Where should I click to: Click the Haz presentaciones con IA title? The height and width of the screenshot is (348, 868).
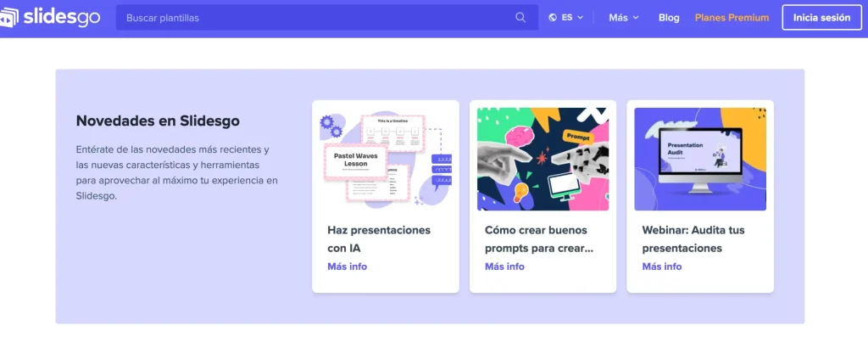(379, 239)
